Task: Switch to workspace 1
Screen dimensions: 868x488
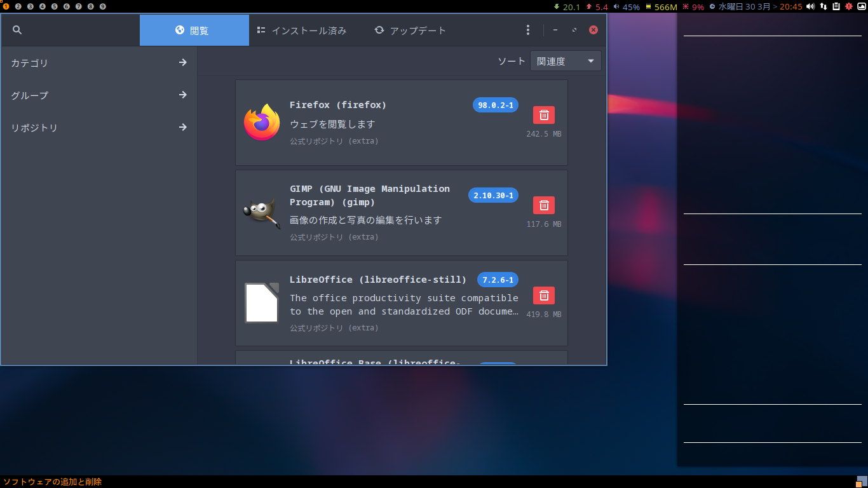Action: [6, 6]
